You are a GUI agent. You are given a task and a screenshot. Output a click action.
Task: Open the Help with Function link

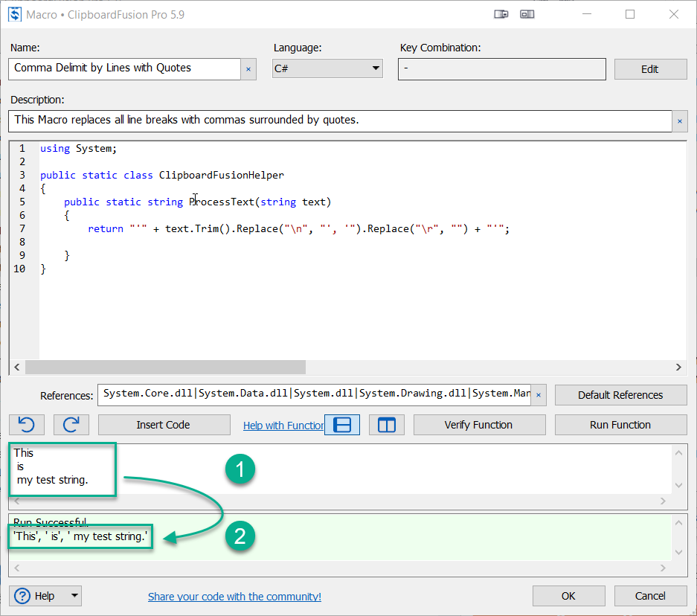pyautogui.click(x=283, y=426)
